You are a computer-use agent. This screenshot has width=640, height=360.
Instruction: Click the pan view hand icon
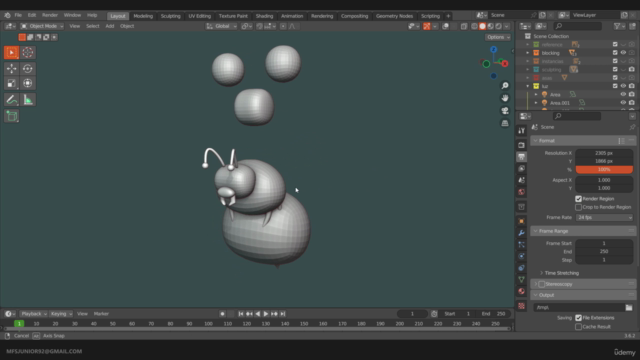505,98
